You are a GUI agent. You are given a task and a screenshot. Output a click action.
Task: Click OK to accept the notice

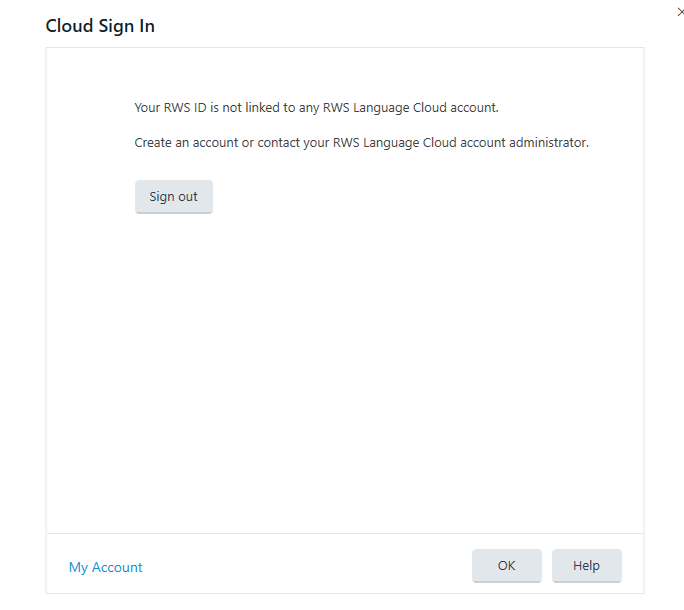point(506,565)
